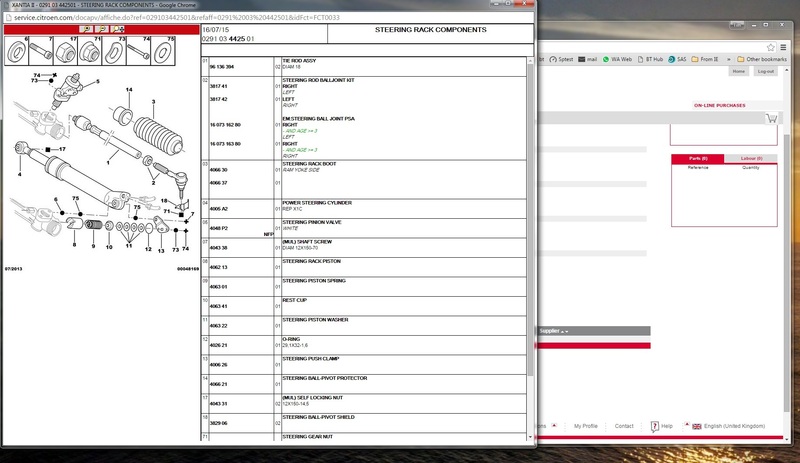Click part number 4066 30
Image resolution: width=800 pixels, height=463 pixels.
[x=218, y=170]
